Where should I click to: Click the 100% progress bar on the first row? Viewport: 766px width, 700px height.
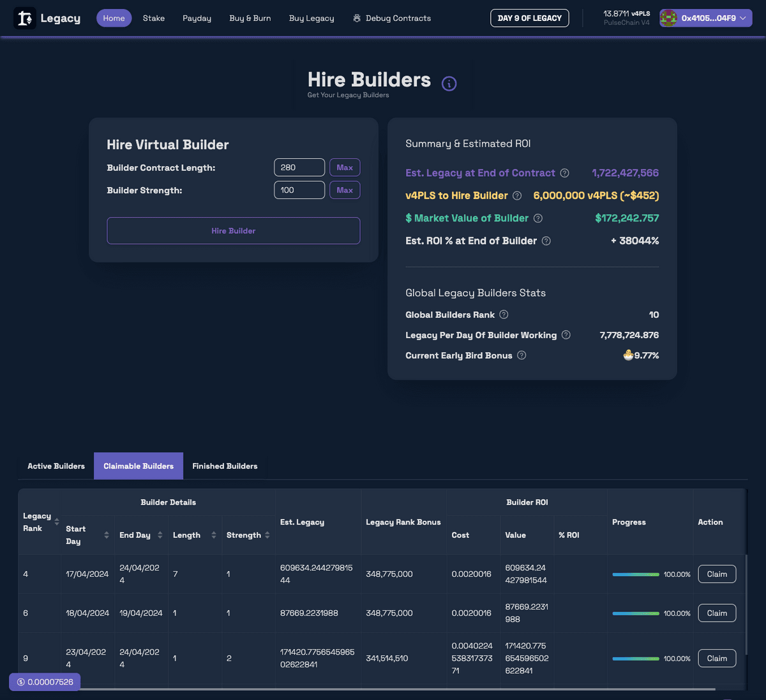tap(635, 574)
